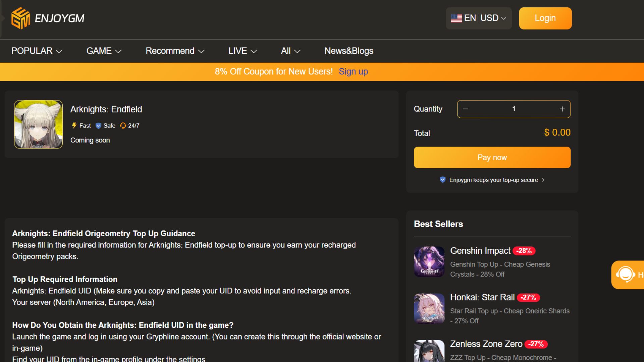Click the shield icon beside top-up secure
This screenshot has height=362, width=644.
(442, 180)
